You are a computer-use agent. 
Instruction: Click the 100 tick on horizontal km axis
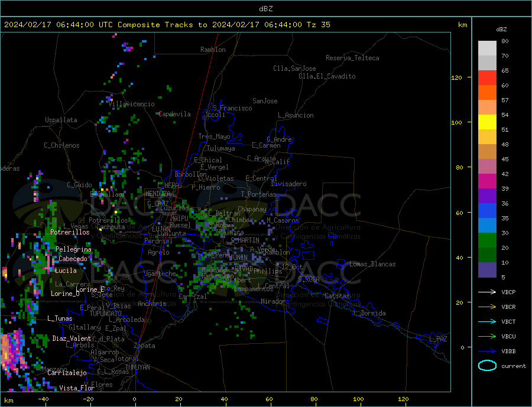coord(359,399)
